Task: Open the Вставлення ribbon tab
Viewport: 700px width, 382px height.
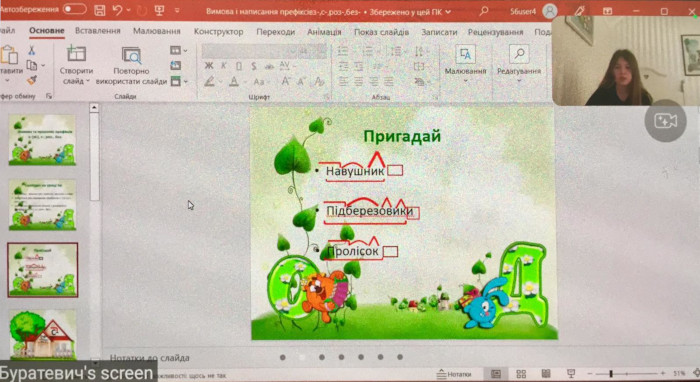Action: (x=98, y=31)
